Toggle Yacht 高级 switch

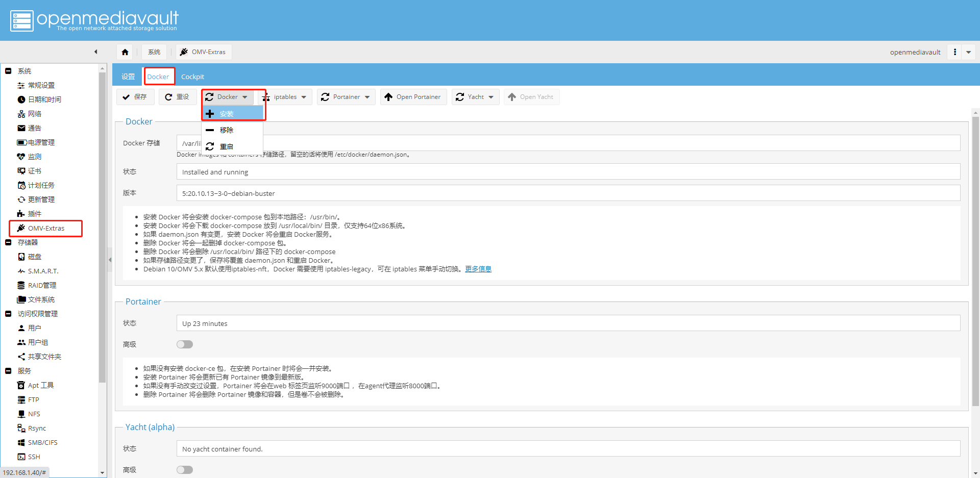(185, 470)
